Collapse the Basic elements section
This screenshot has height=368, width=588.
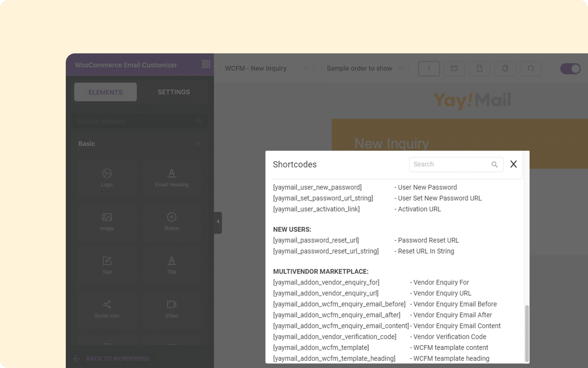tap(198, 144)
